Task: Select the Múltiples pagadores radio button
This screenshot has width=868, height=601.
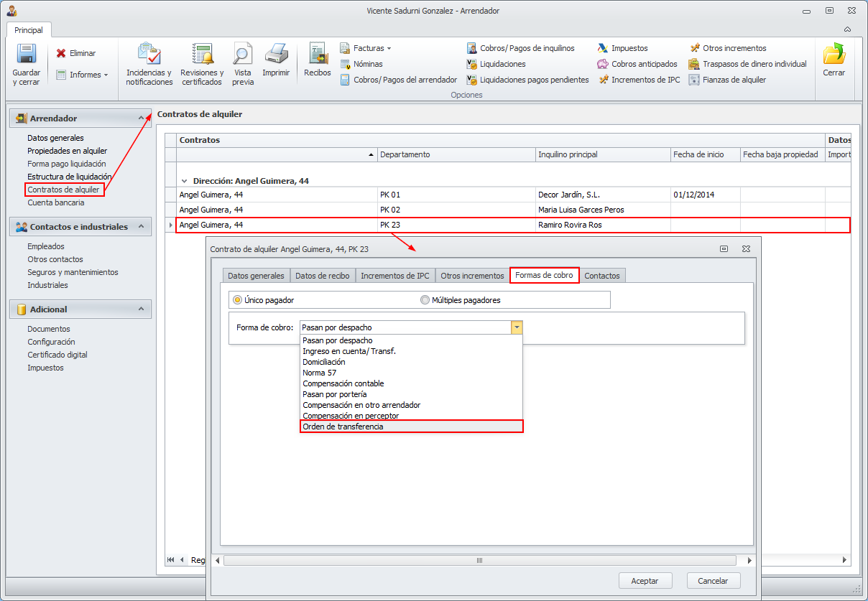Action: click(425, 300)
